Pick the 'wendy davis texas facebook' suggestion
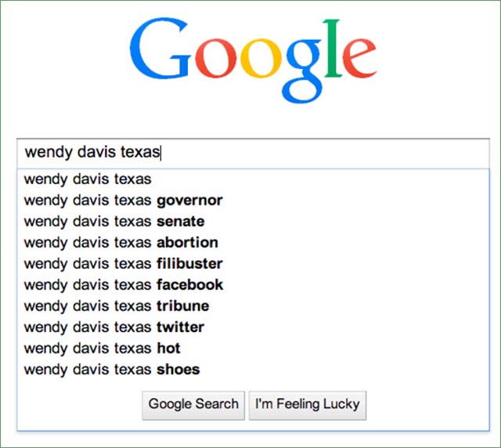Image resolution: width=501 pixels, height=448 pixels. coord(123,285)
